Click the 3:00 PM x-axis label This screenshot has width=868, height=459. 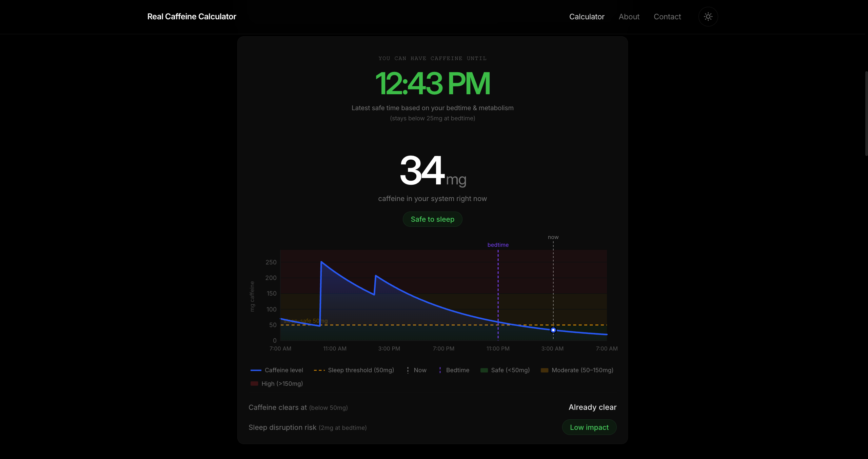point(389,348)
